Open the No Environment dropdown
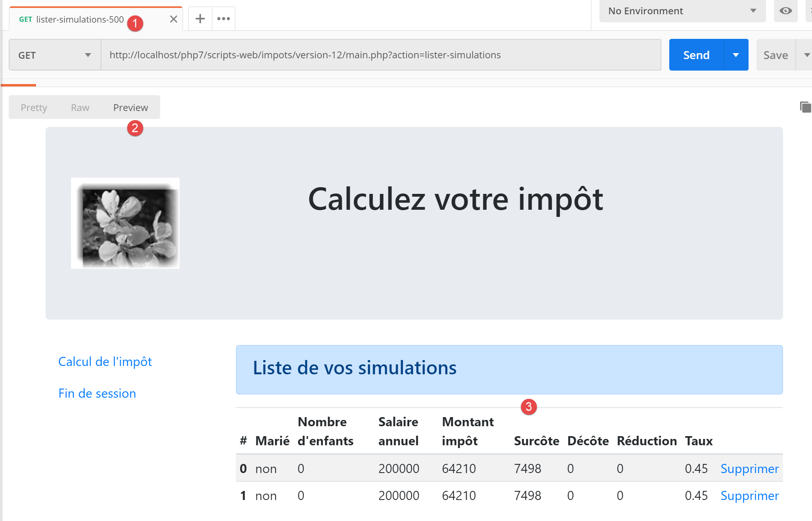The height and width of the screenshot is (521, 812). pyautogui.click(x=682, y=11)
